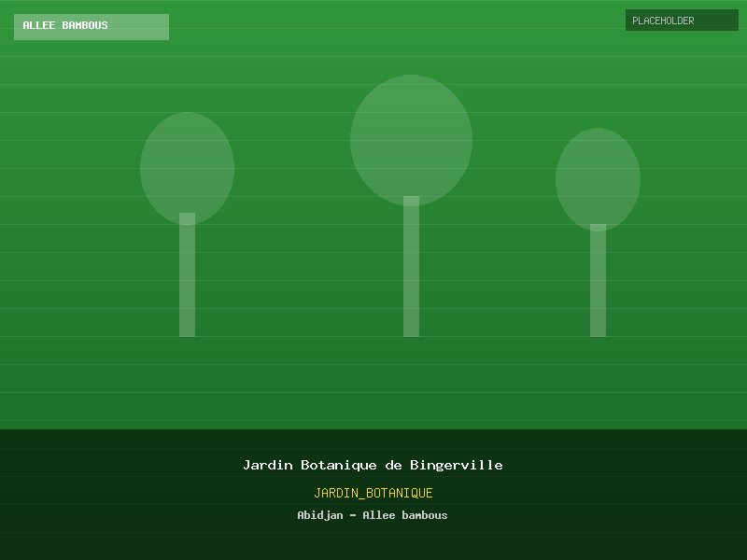Click empty right end of the ALLEE BAMBOUS box

pyautogui.click(x=142, y=27)
